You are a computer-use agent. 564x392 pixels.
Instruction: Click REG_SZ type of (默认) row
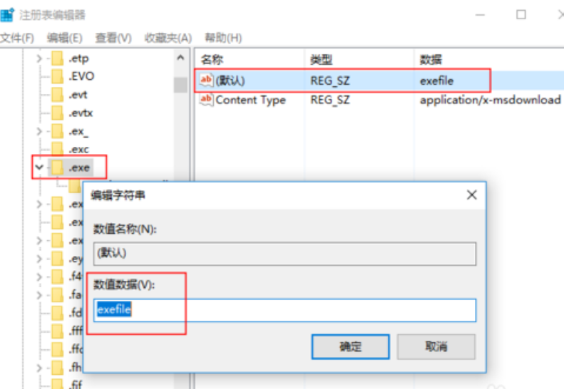click(x=330, y=81)
